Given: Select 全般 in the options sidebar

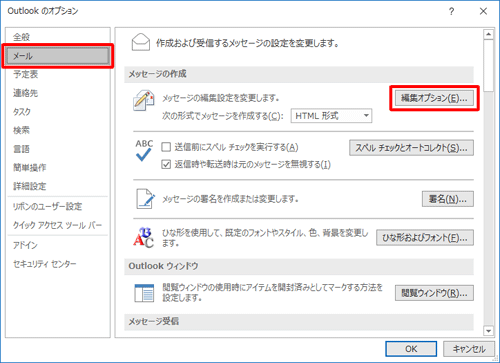Looking at the screenshot, I should (x=57, y=37).
